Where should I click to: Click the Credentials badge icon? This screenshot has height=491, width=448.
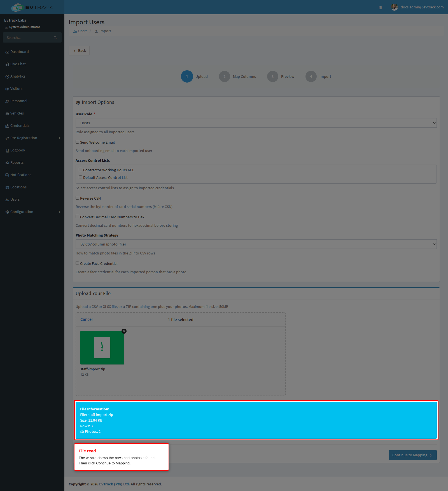(x=7, y=126)
